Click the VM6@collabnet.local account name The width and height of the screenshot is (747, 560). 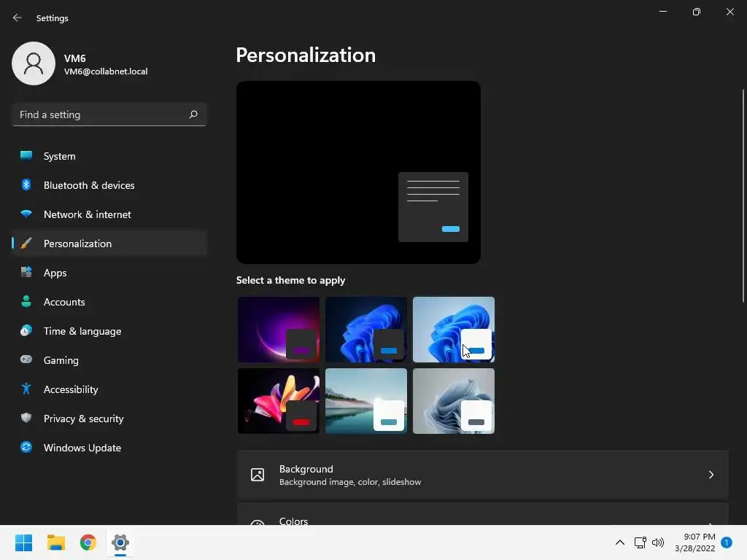(x=106, y=71)
